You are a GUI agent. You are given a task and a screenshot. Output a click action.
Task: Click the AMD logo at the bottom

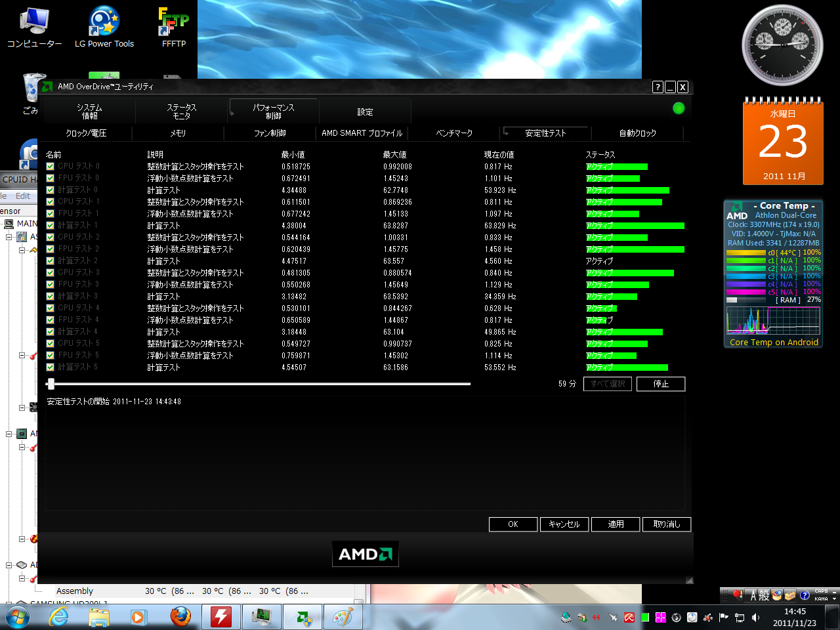coord(365,554)
